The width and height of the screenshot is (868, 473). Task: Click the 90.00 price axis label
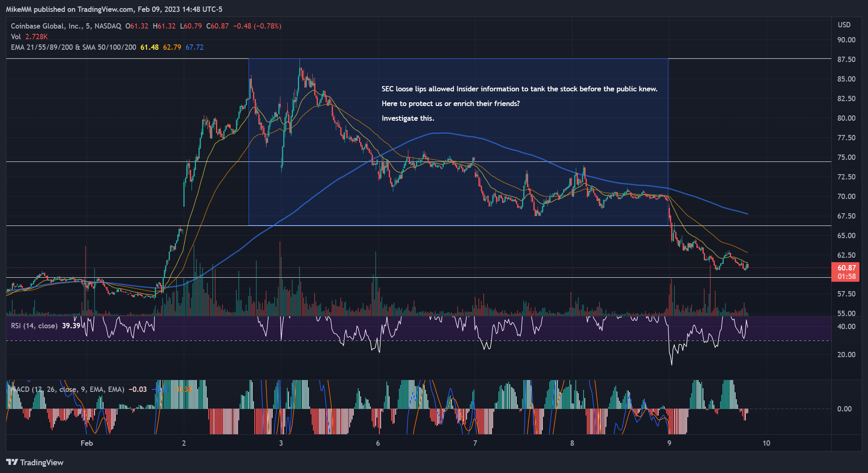pyautogui.click(x=846, y=40)
